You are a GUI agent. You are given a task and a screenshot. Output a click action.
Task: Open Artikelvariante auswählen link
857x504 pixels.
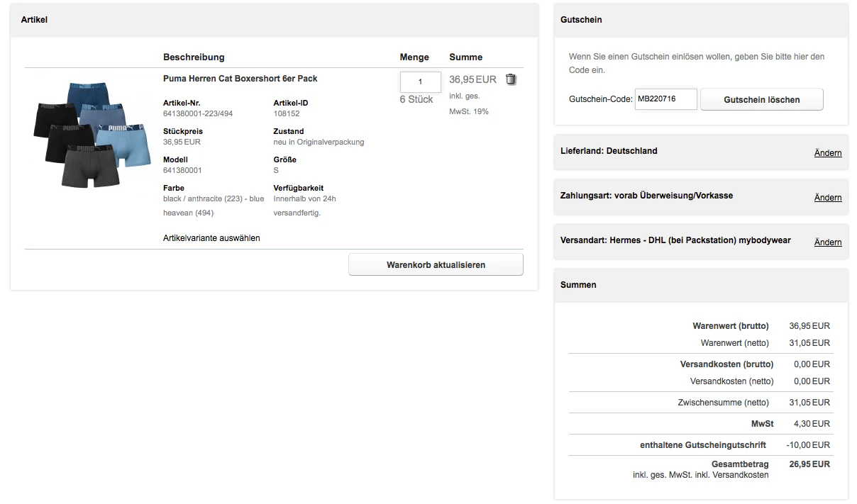211,238
